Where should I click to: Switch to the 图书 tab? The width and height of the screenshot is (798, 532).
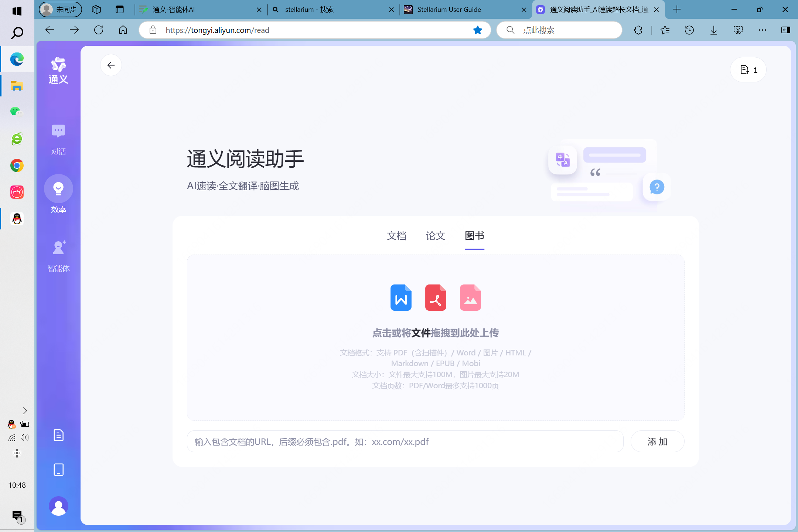click(x=475, y=236)
